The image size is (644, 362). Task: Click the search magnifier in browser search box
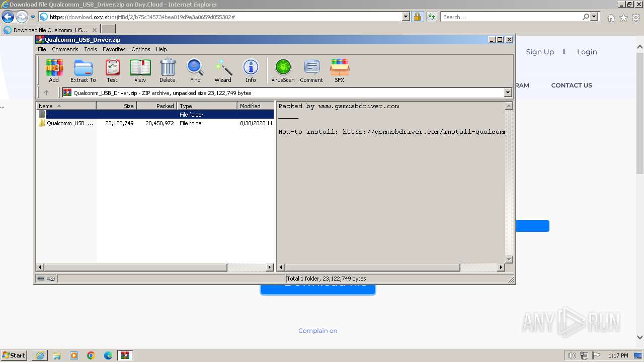(x=586, y=17)
